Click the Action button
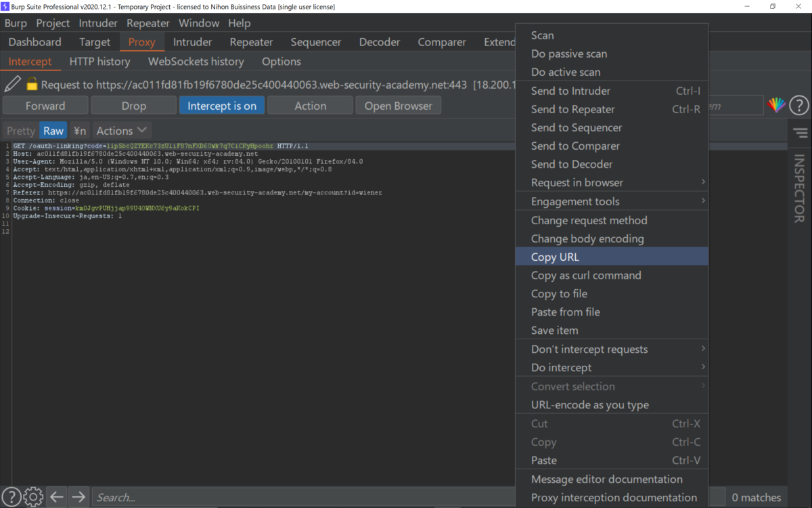The height and width of the screenshot is (508, 812). (311, 106)
